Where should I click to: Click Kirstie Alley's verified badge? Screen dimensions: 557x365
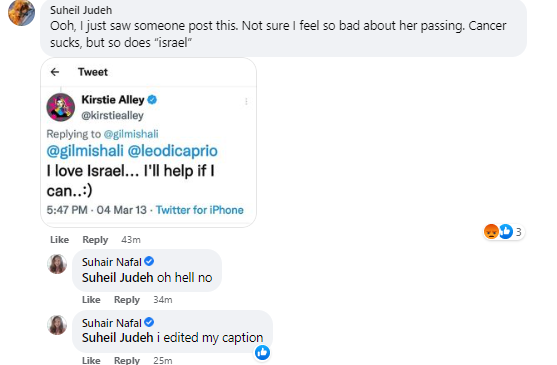(x=152, y=100)
